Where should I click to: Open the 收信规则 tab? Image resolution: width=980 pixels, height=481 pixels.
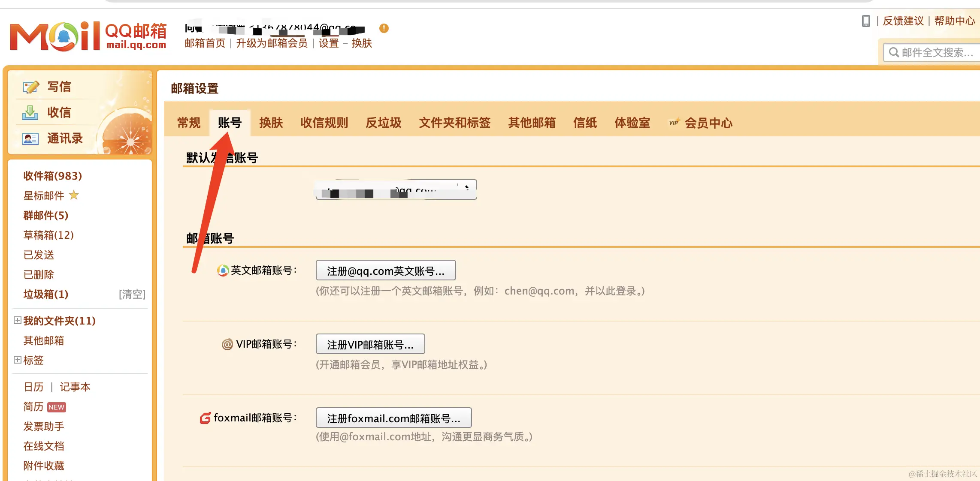point(324,123)
